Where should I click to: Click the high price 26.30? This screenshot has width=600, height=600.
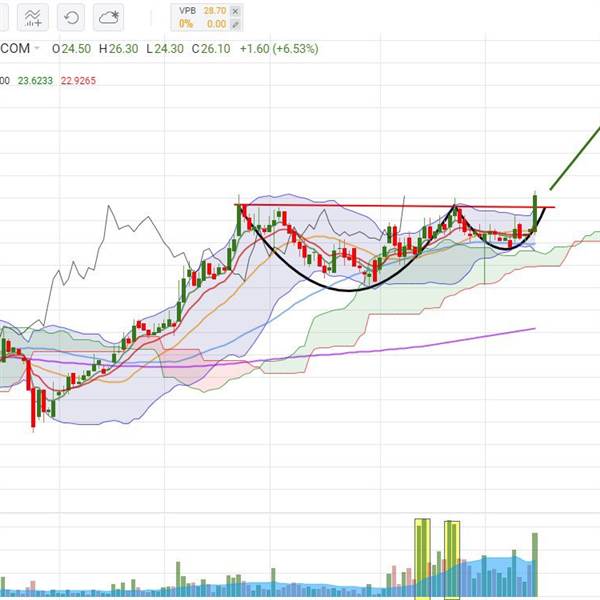124,49
